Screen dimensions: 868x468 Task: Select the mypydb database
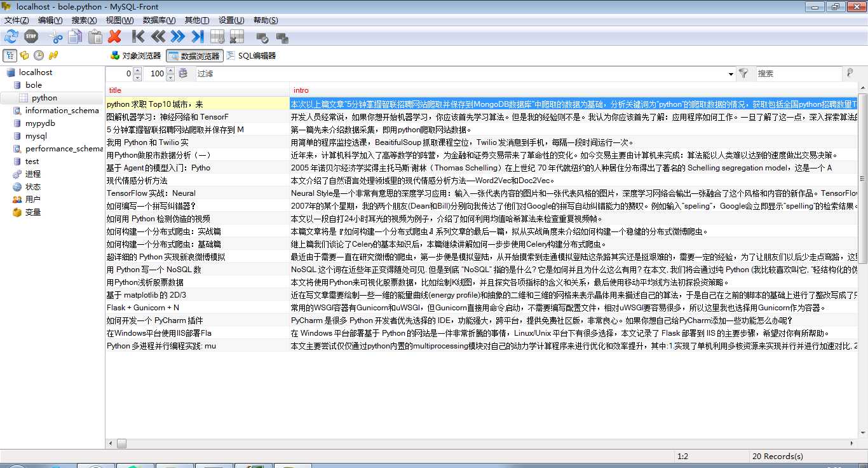click(x=40, y=123)
